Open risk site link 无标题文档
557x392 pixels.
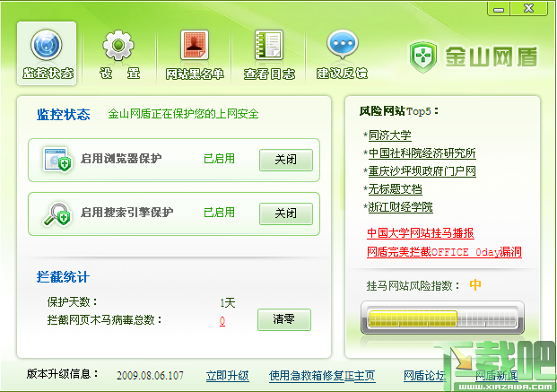(395, 189)
